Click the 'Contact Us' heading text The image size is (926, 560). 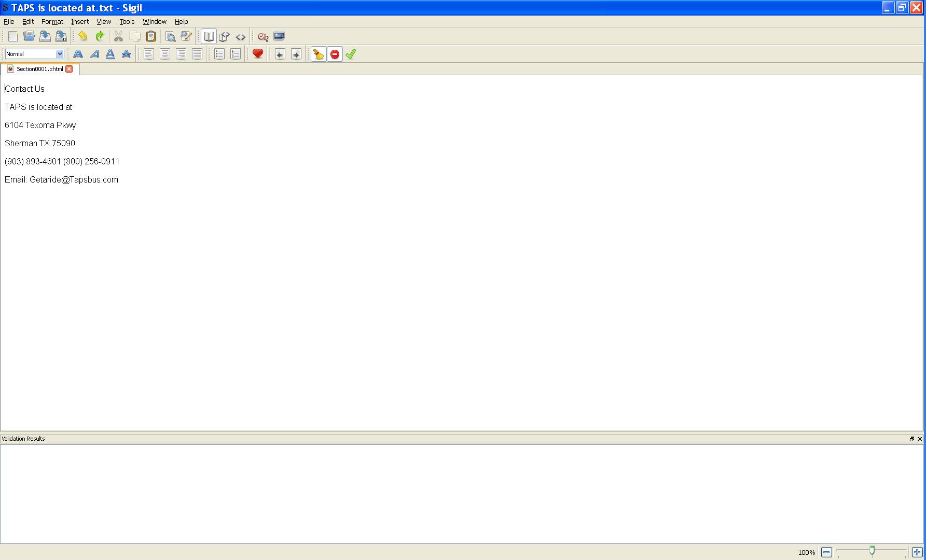pos(25,89)
